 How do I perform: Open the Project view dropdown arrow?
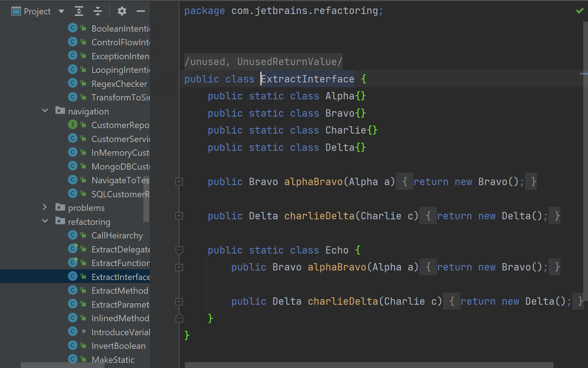61,11
